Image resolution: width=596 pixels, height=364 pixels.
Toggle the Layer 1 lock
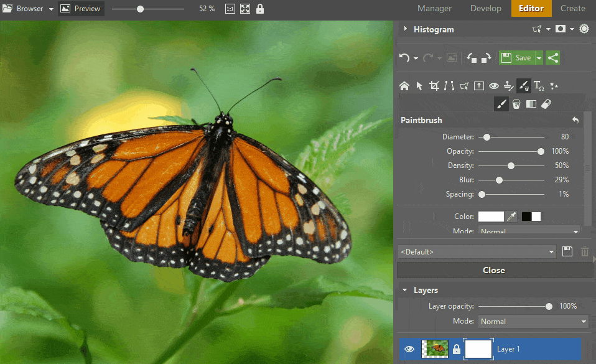(x=457, y=350)
